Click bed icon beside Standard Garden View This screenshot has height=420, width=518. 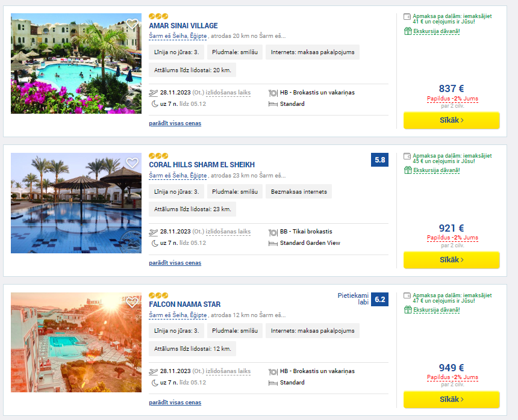[x=273, y=244]
